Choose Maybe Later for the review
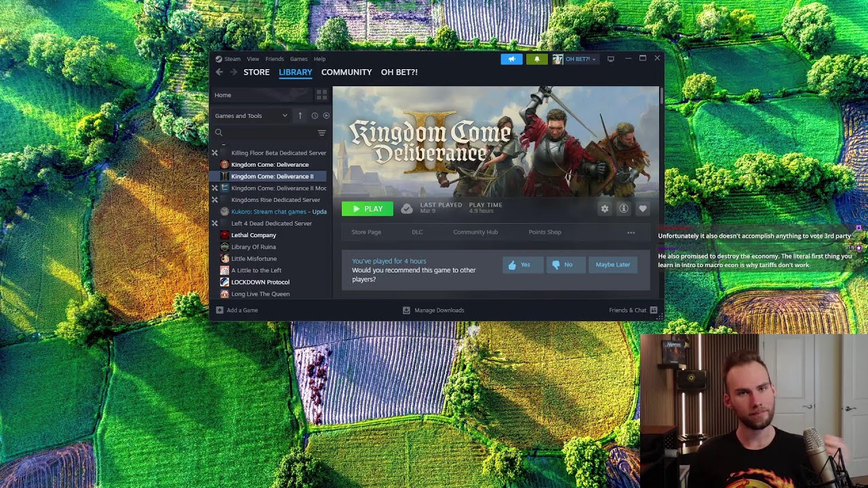The height and width of the screenshot is (488, 868). (612, 265)
